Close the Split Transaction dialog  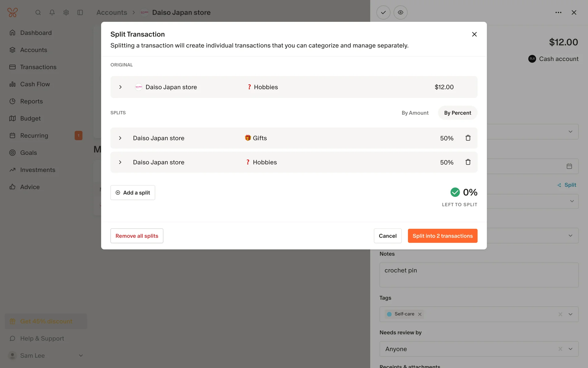474,34
